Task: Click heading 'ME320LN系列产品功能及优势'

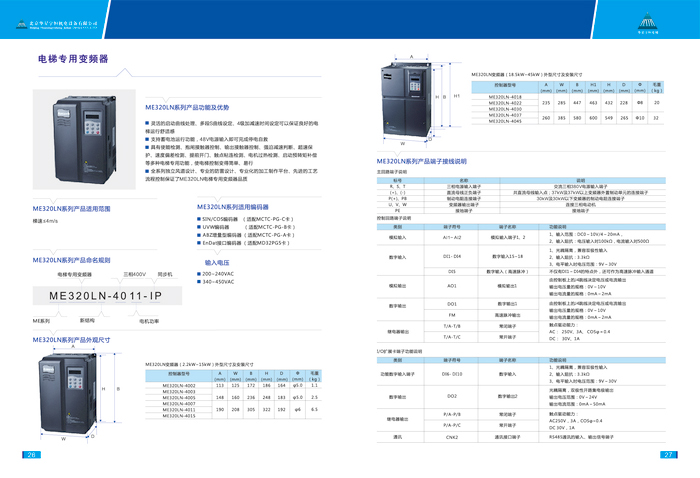Action: coord(187,108)
